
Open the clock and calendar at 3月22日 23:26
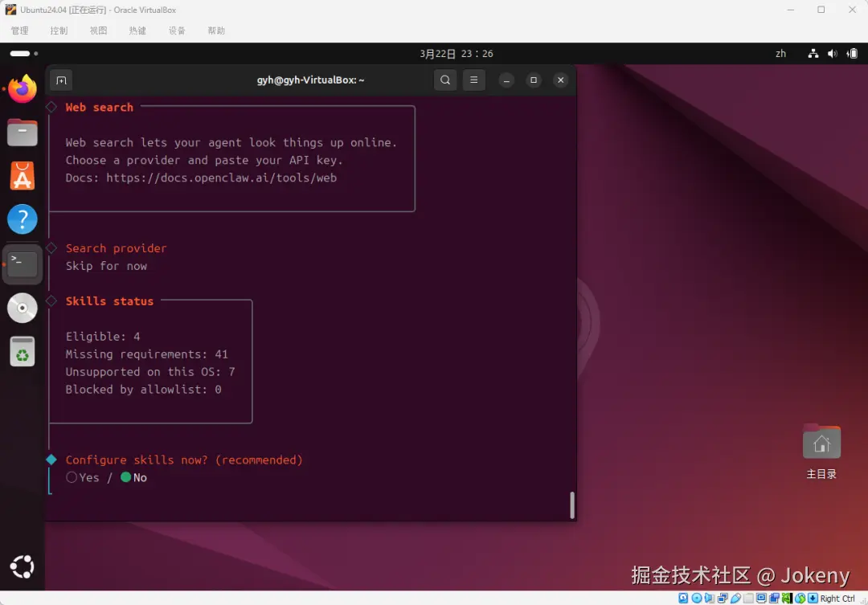tap(457, 54)
